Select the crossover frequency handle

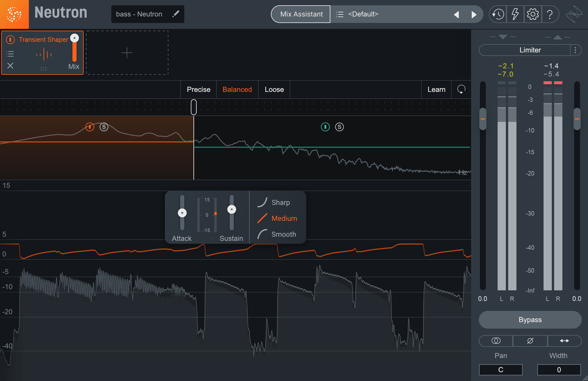pos(194,107)
